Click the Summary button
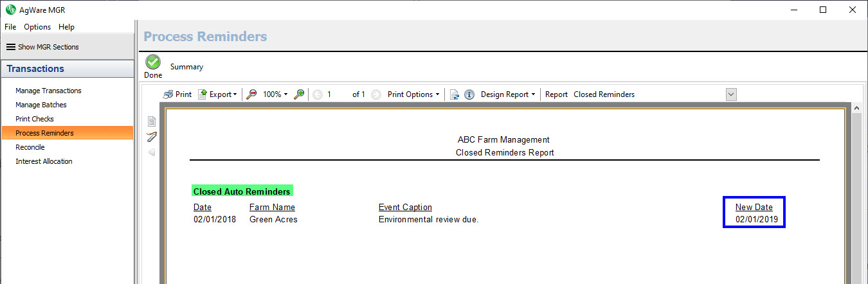The image size is (868, 284). [186, 67]
